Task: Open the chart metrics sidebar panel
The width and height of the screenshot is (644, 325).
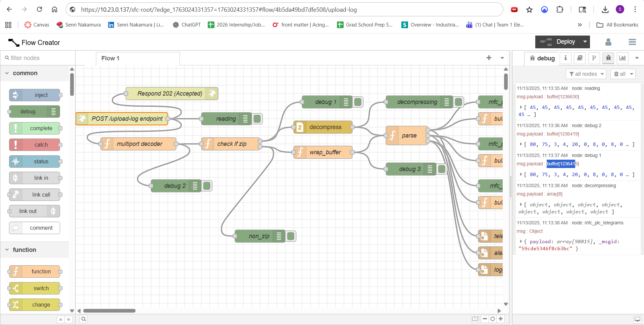Action: [622, 58]
